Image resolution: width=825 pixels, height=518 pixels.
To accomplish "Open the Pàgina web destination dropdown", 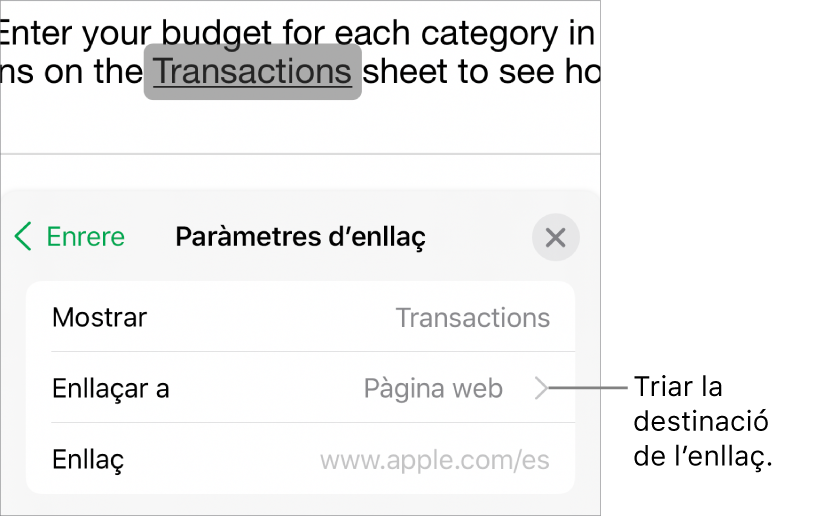I will coord(433,388).
